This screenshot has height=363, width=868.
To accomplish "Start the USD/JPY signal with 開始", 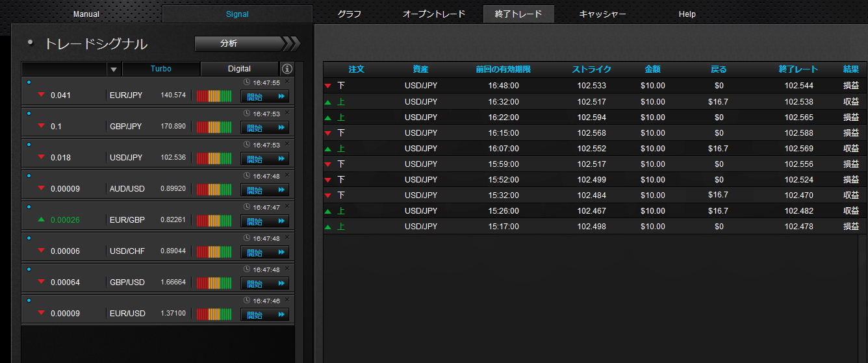I will (x=265, y=159).
